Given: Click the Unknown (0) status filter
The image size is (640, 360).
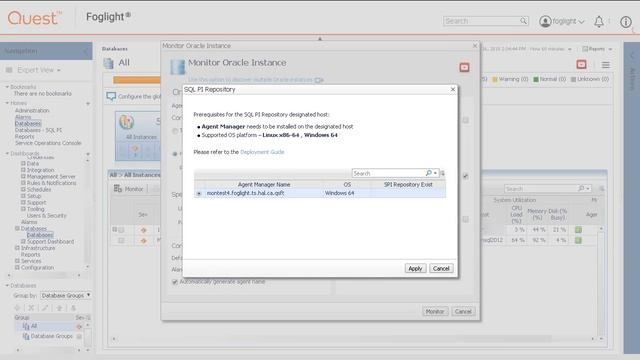Looking at the screenshot, I should tap(590, 79).
